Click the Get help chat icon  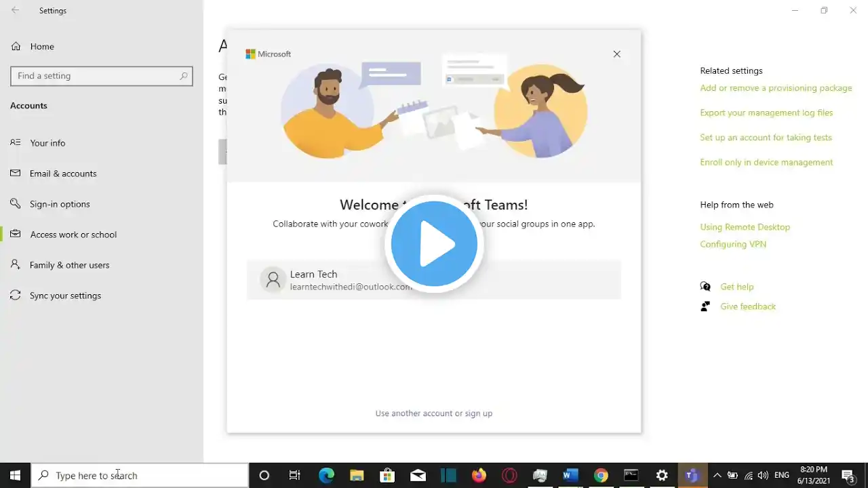(705, 287)
